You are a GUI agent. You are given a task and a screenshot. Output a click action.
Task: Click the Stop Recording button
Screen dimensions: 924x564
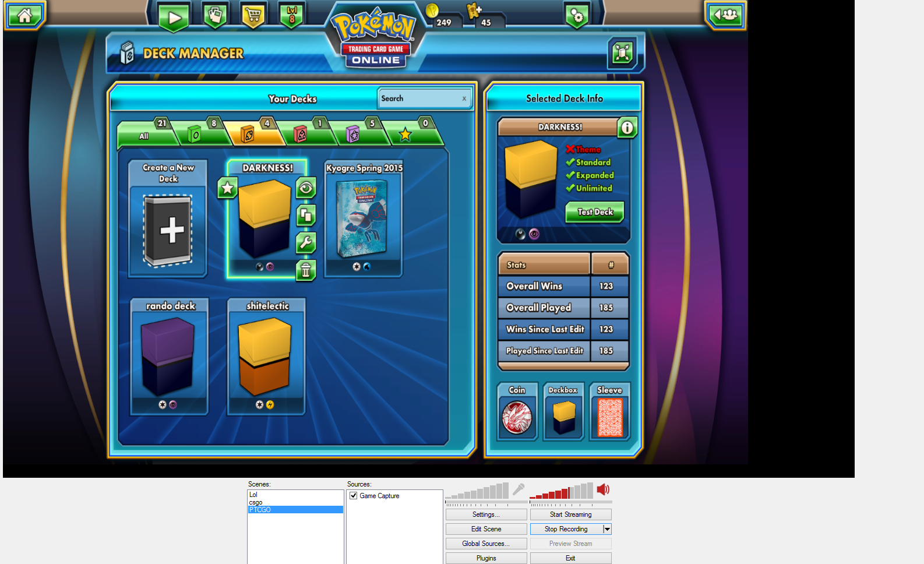pos(566,529)
